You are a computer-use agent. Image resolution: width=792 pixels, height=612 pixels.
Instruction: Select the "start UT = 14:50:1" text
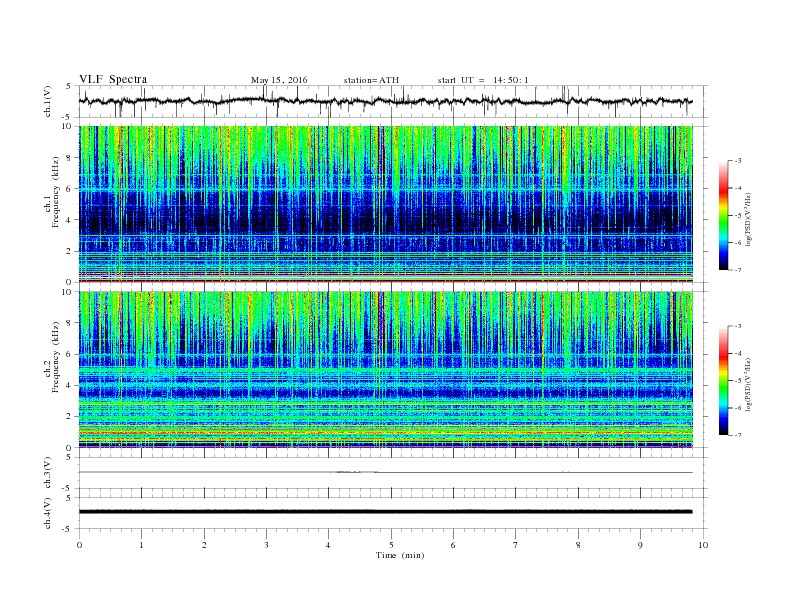[x=483, y=80]
